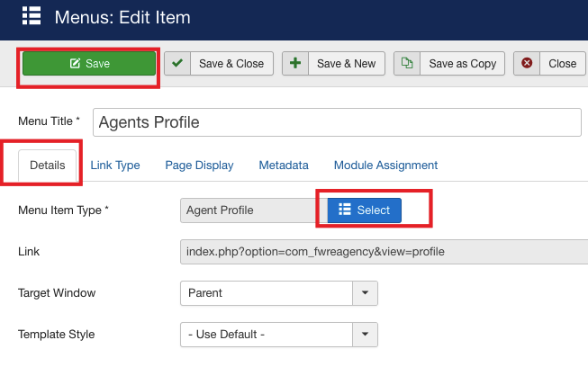Click the copy icon beside Save as Copy

408,64
